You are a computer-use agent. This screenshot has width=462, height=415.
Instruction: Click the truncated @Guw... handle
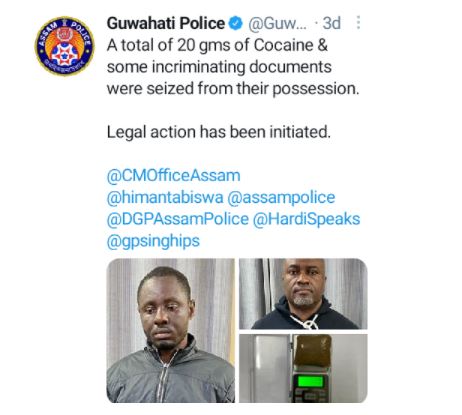[x=277, y=24]
